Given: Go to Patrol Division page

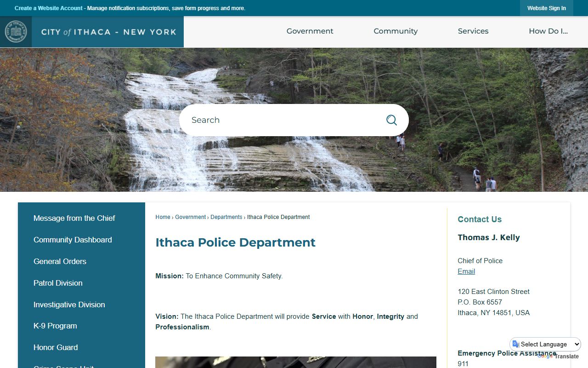Looking at the screenshot, I should [58, 283].
